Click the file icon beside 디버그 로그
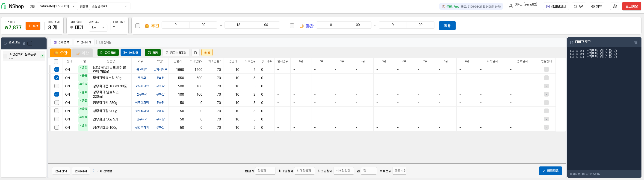The image size is (644, 180). 571,42
